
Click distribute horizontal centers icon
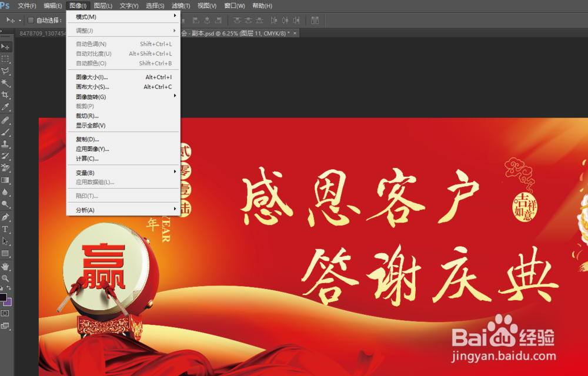tap(285, 20)
